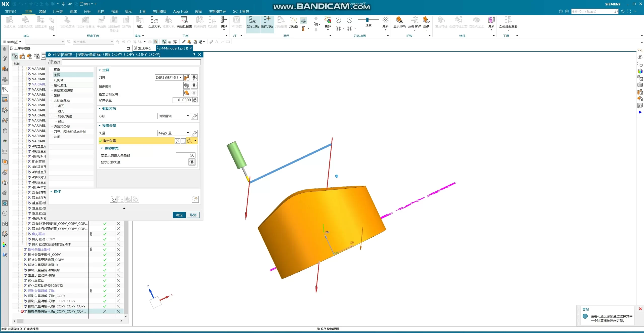Toggle the 部件余量 lock icon

pos(195,100)
